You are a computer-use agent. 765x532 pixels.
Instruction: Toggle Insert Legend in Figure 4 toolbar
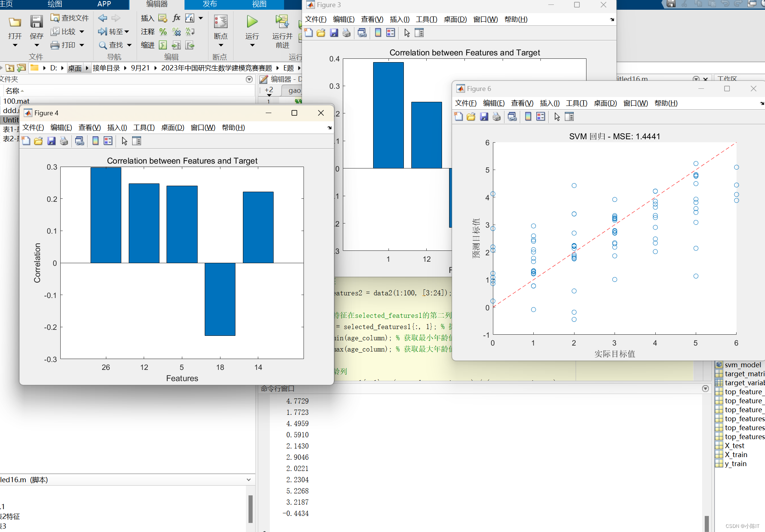click(x=108, y=141)
